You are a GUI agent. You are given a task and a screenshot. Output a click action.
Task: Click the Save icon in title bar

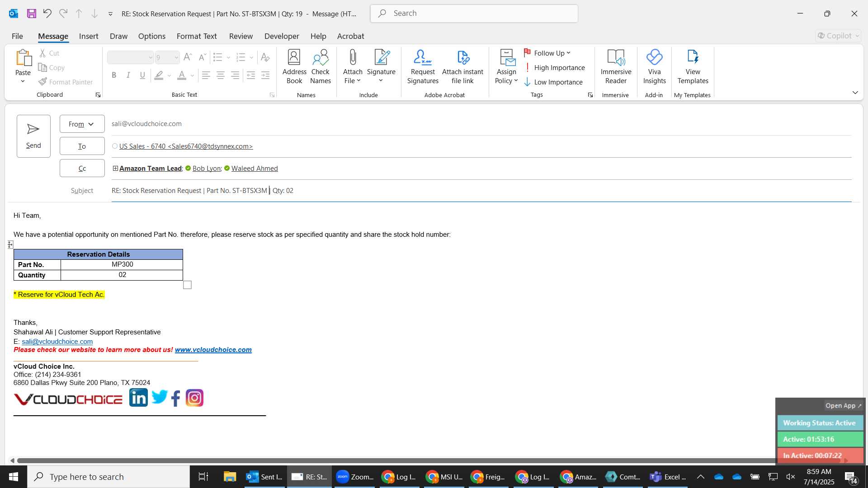[31, 14]
